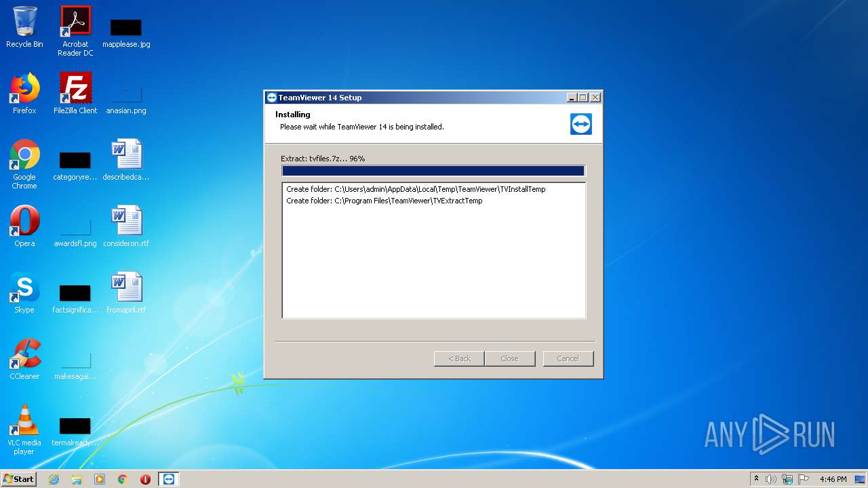The width and height of the screenshot is (868, 488).
Task: Select the anasian.png desktop file
Action: [126, 99]
